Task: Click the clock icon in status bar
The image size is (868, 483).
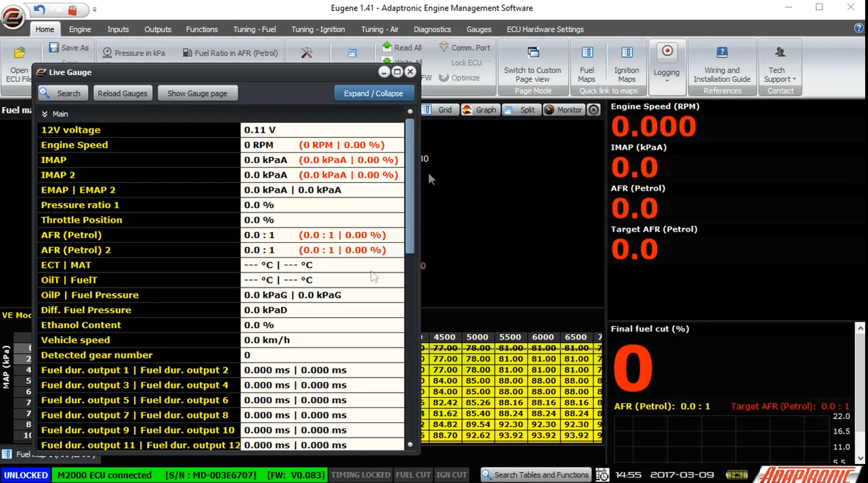Action: [602, 475]
